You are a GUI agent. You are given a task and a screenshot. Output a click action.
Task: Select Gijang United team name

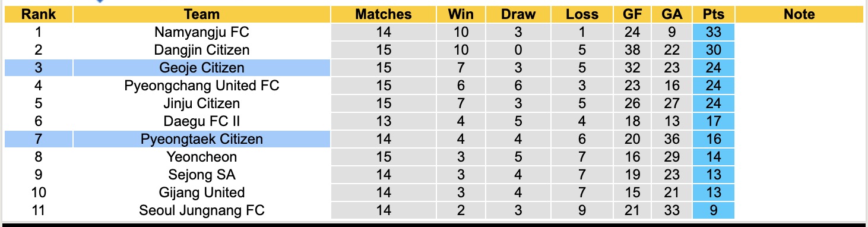tap(202, 193)
